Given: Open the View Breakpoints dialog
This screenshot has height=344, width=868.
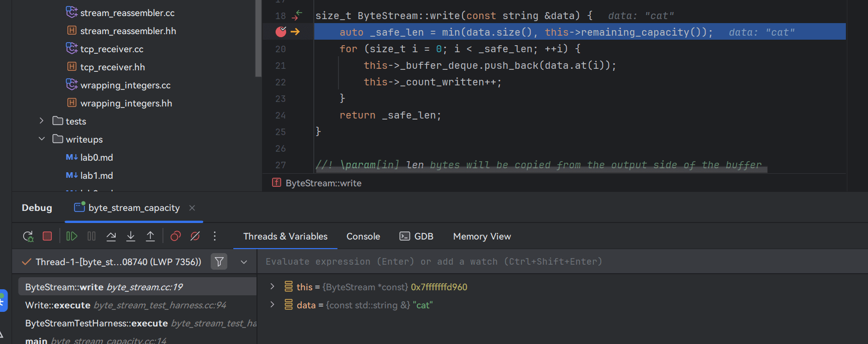Looking at the screenshot, I should tap(176, 236).
